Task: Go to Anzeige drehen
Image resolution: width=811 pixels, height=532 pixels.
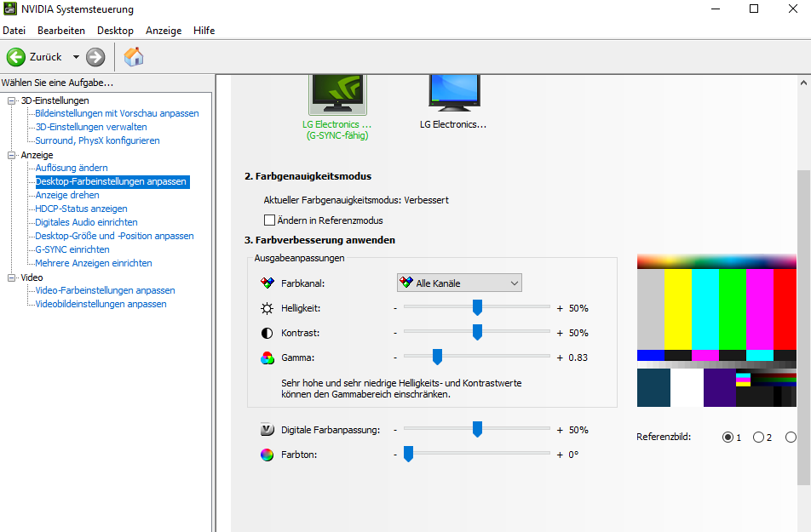Action: pos(67,195)
